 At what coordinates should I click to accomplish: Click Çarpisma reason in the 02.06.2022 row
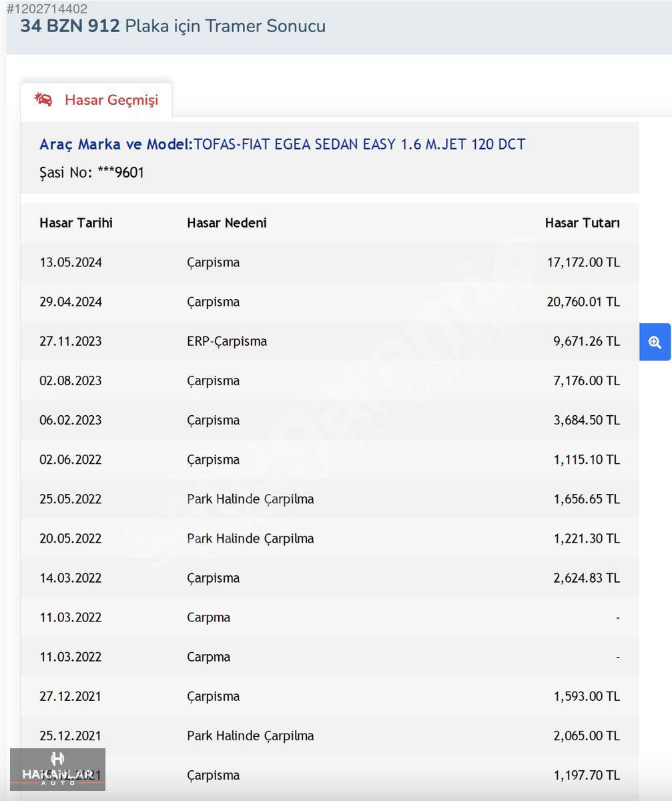point(214,459)
